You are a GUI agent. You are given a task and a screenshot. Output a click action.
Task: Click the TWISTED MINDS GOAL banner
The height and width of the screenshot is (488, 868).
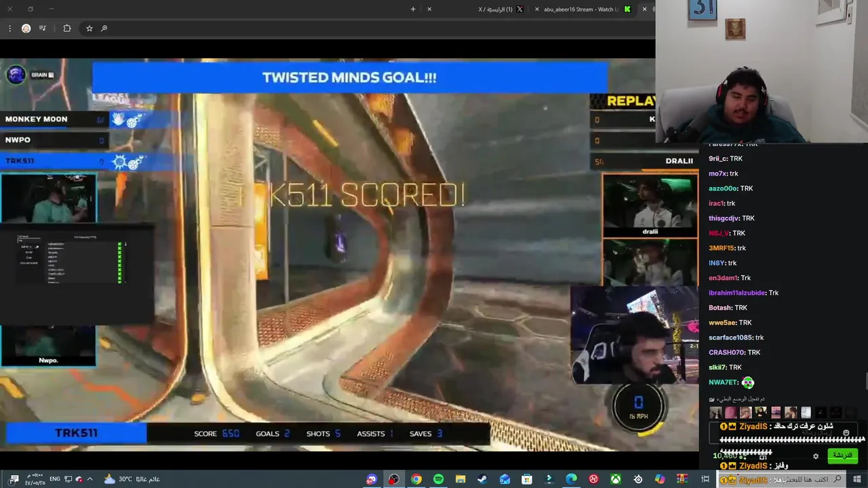pyautogui.click(x=349, y=77)
